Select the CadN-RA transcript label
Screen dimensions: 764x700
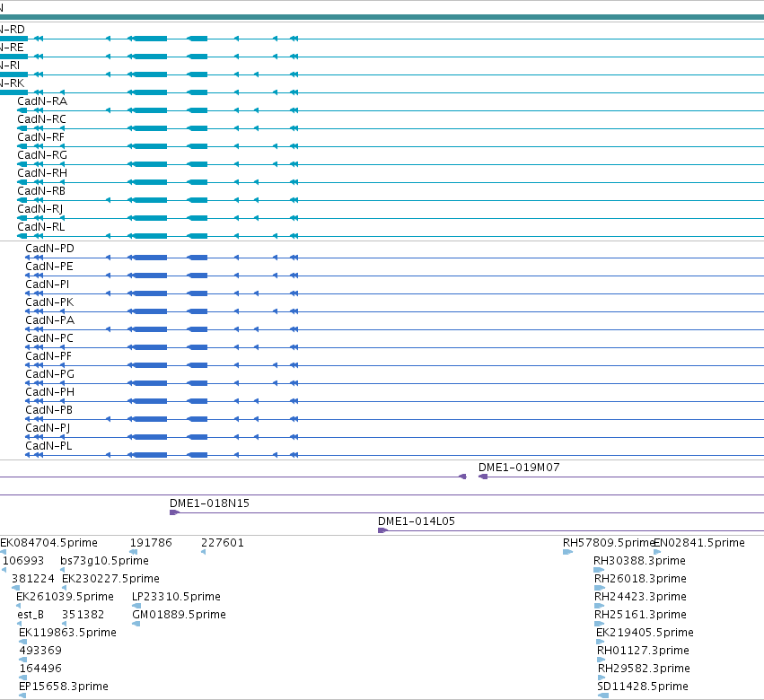tap(42, 101)
